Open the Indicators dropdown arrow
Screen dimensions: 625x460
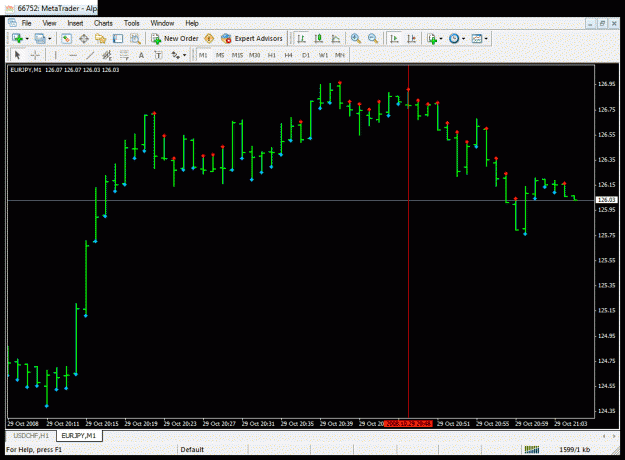[x=441, y=39]
